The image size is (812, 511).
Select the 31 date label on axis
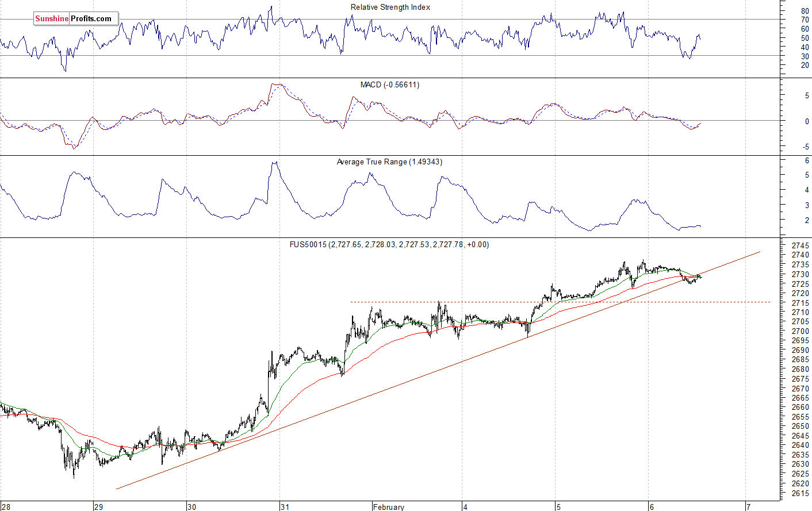[x=285, y=507]
